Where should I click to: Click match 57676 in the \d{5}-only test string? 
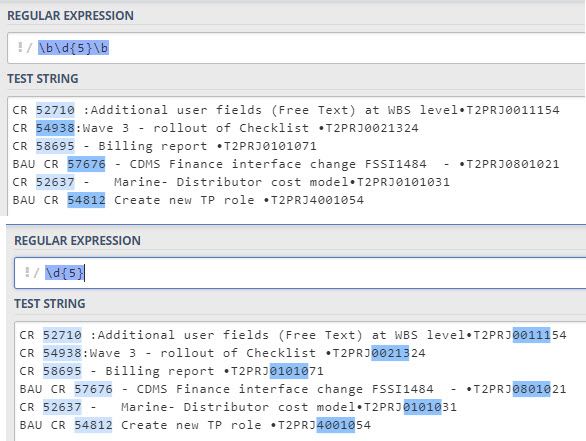93,389
